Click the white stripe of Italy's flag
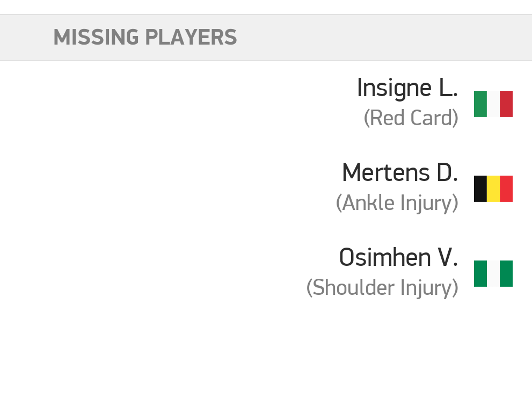This screenshot has height=398, width=532. tap(493, 104)
